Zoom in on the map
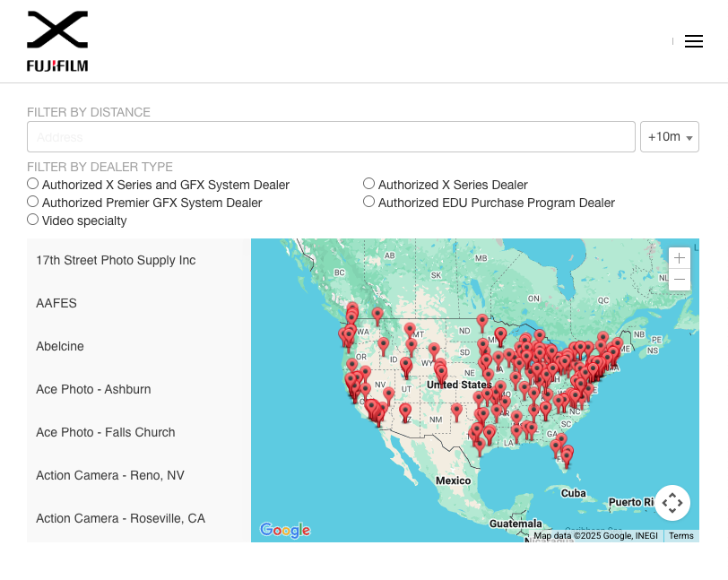This screenshot has height=580, width=728. tap(679, 257)
